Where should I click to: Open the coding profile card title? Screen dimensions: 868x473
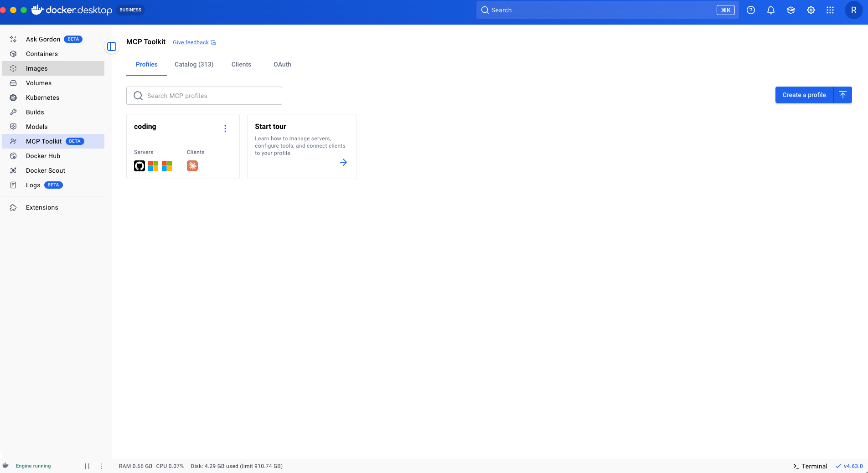(x=145, y=127)
